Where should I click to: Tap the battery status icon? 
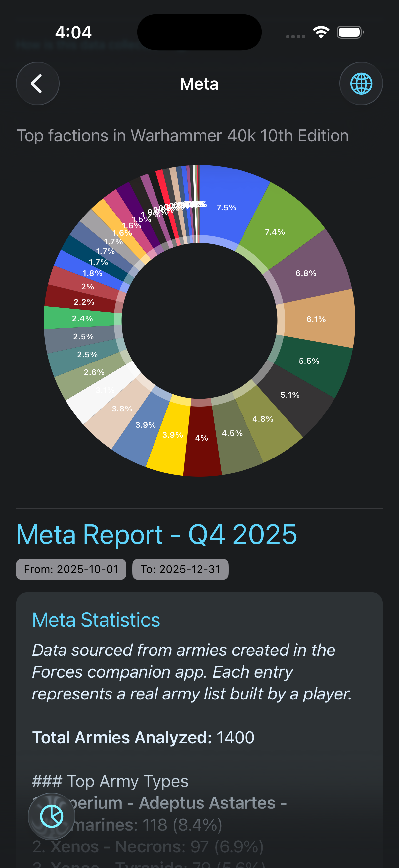pyautogui.click(x=350, y=32)
